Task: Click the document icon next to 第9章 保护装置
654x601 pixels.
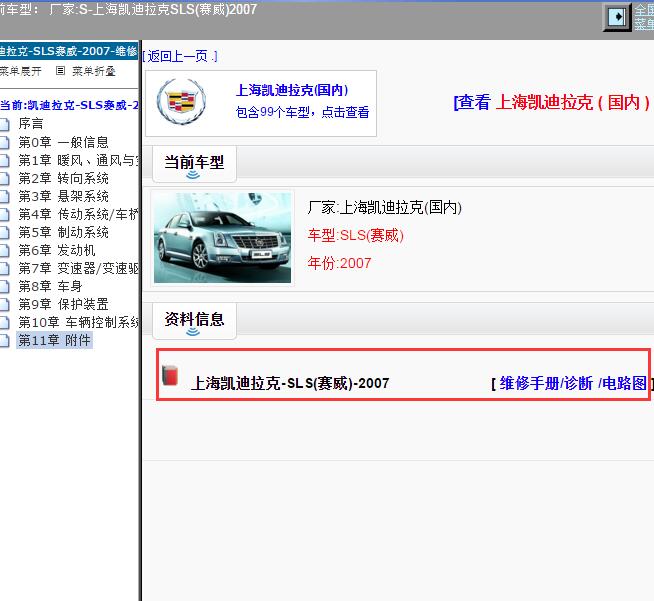Action: (x=5, y=304)
